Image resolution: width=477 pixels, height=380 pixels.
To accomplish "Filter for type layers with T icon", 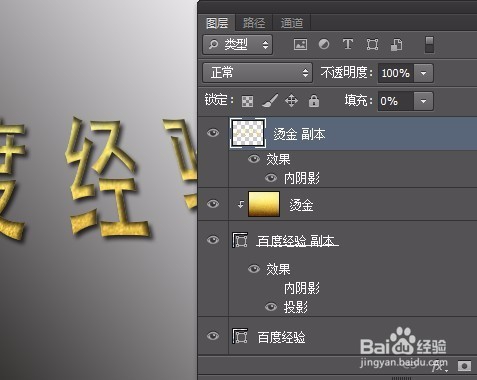I will pyautogui.click(x=348, y=44).
